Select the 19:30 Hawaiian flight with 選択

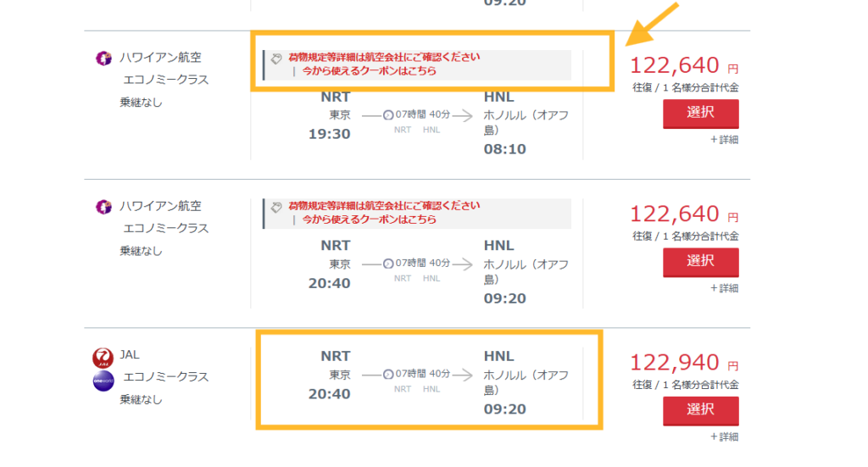coord(701,114)
